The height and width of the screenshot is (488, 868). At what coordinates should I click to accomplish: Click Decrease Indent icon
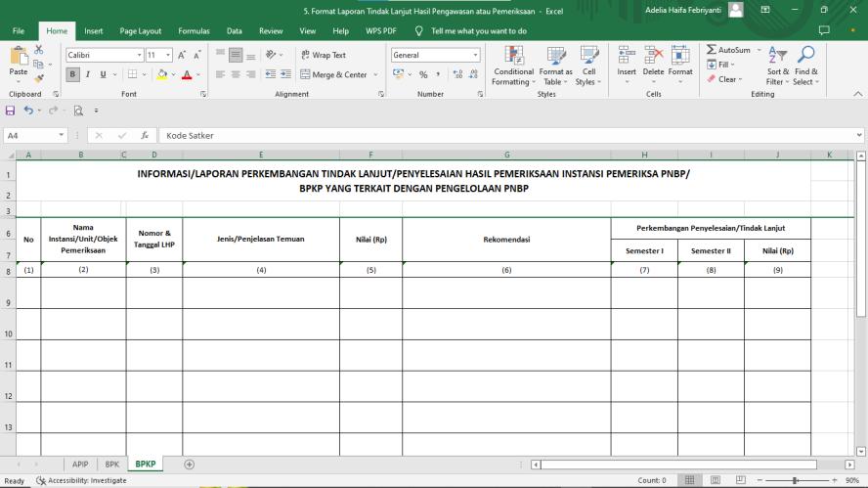pos(270,74)
